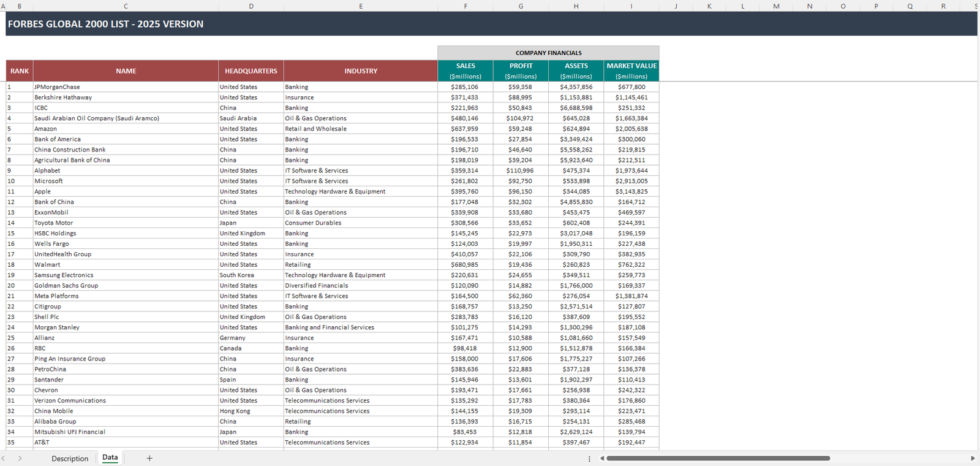This screenshot has height=466, width=980.
Task: Click the INDUSTRY header cell
Action: point(361,71)
